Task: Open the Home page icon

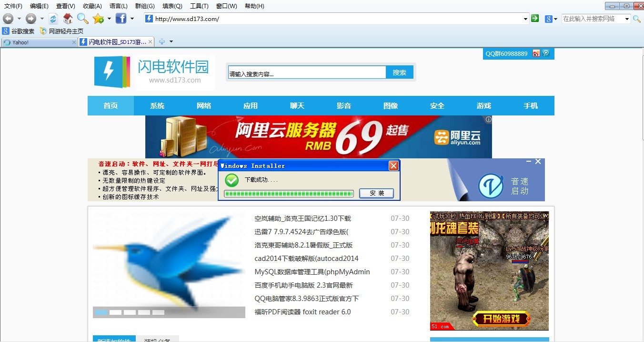Action: point(68,19)
